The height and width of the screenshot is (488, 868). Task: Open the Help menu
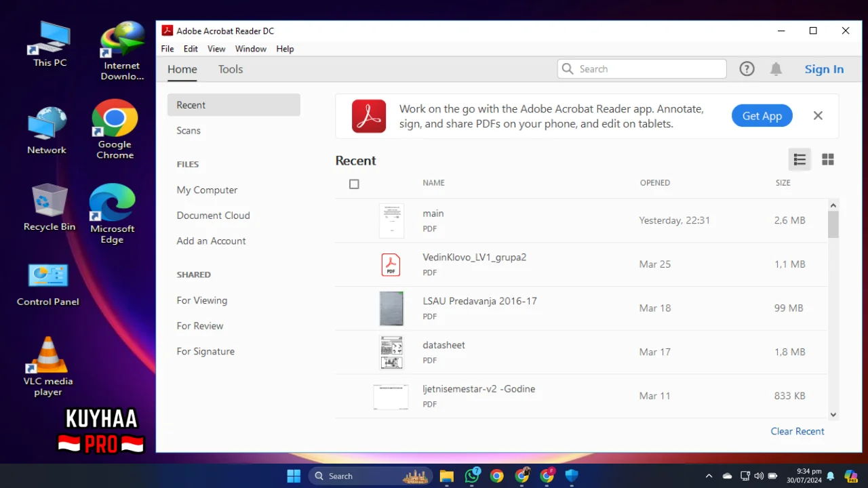click(x=285, y=49)
